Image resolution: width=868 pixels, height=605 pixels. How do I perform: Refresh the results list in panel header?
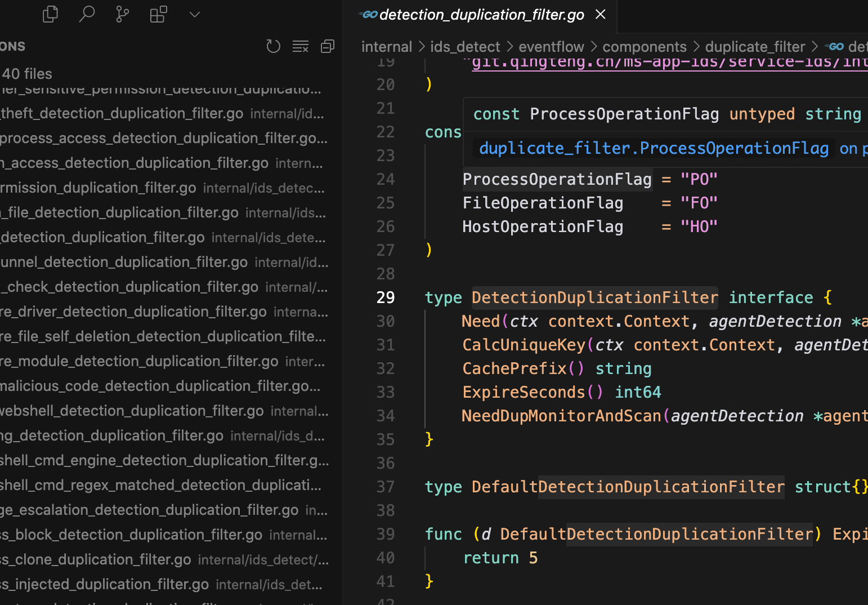pyautogui.click(x=273, y=46)
